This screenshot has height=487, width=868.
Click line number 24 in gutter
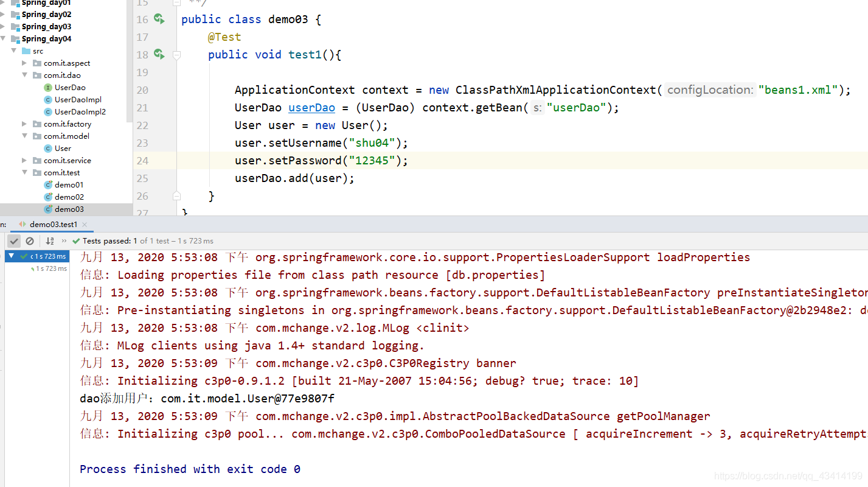pyautogui.click(x=142, y=161)
